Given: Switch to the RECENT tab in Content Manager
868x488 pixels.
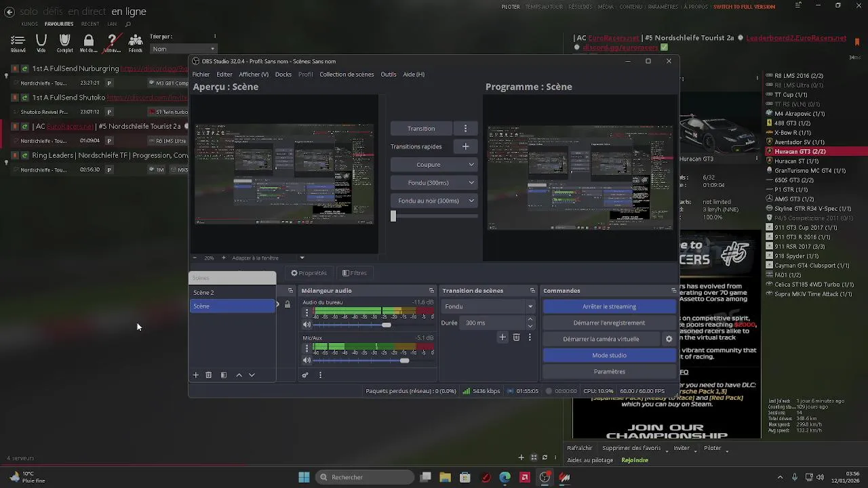Looking at the screenshot, I should (90, 24).
